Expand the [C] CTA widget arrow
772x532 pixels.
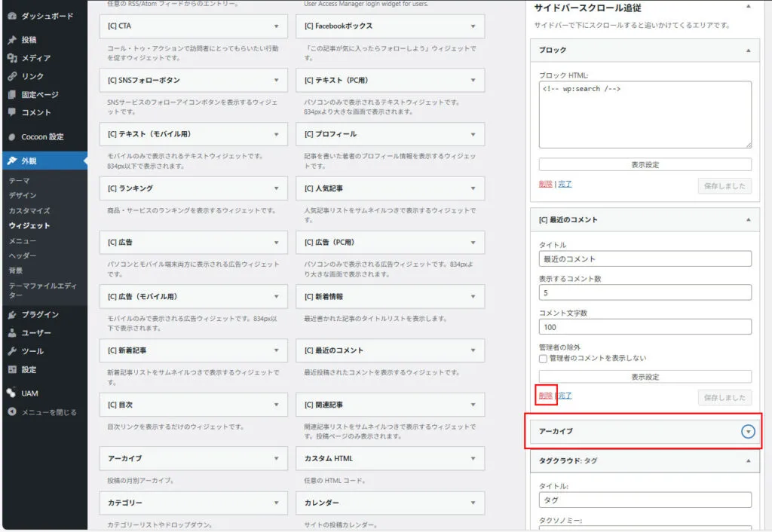(277, 26)
